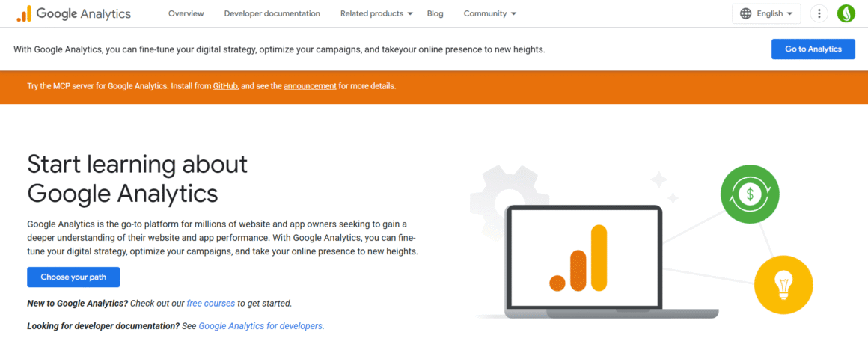Expand the Community dropdown menu
Image resolution: width=868 pixels, height=353 pixels.
pyautogui.click(x=490, y=13)
